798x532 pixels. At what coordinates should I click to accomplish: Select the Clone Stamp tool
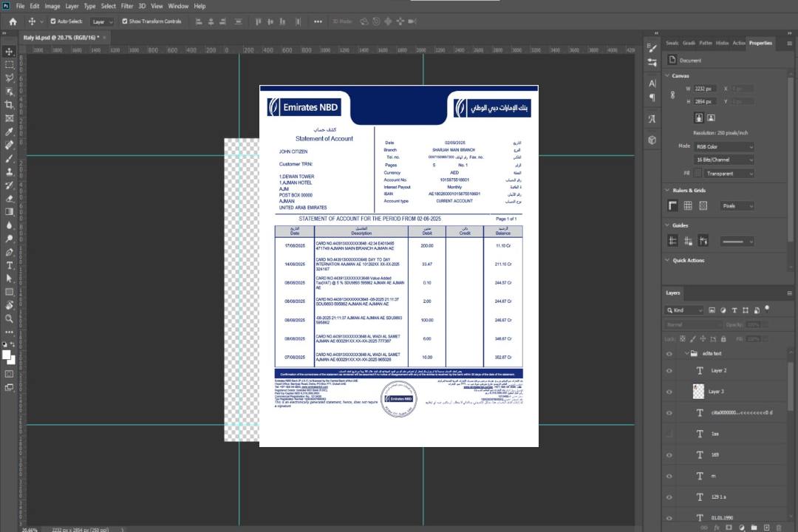(x=9, y=172)
